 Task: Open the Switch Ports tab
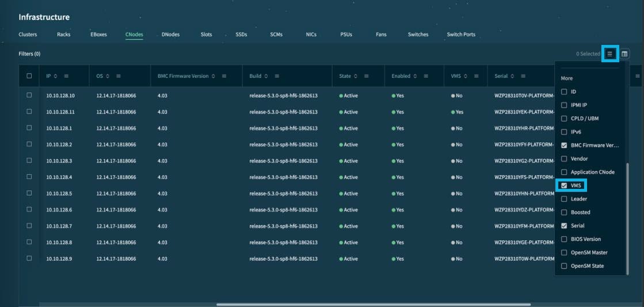[x=461, y=35]
